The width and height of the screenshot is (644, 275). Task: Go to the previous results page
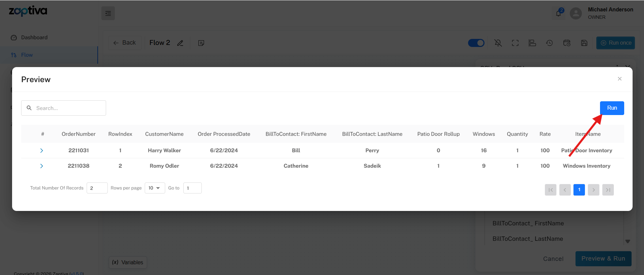coord(565,190)
